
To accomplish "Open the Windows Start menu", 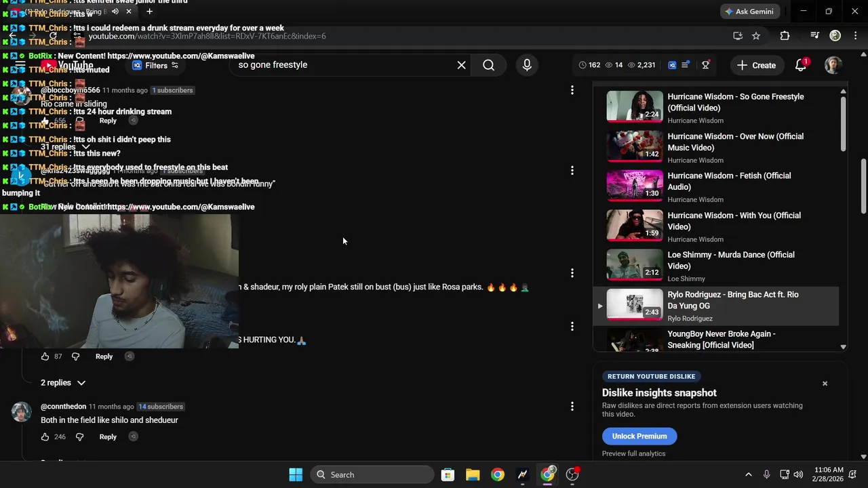I will (x=296, y=474).
